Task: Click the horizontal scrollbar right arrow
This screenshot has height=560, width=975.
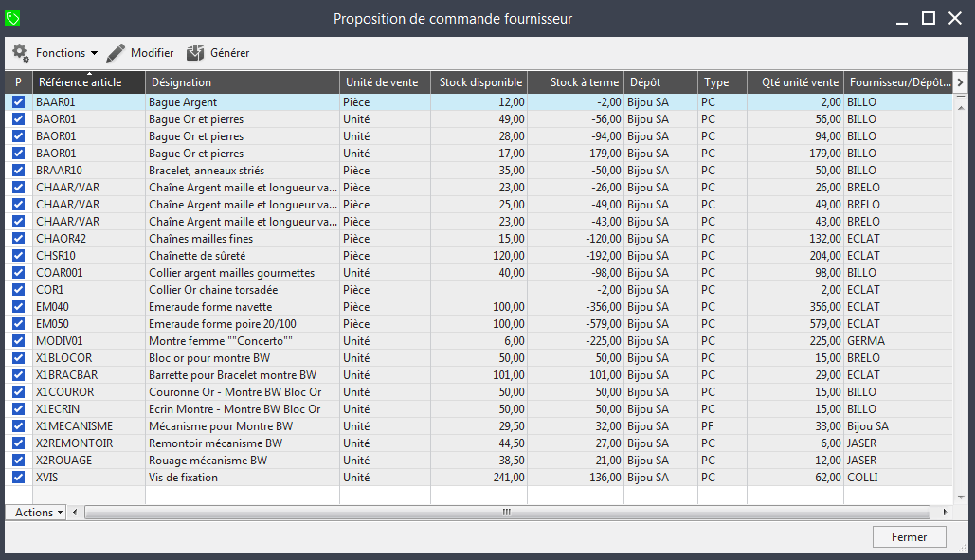Action: tap(944, 512)
